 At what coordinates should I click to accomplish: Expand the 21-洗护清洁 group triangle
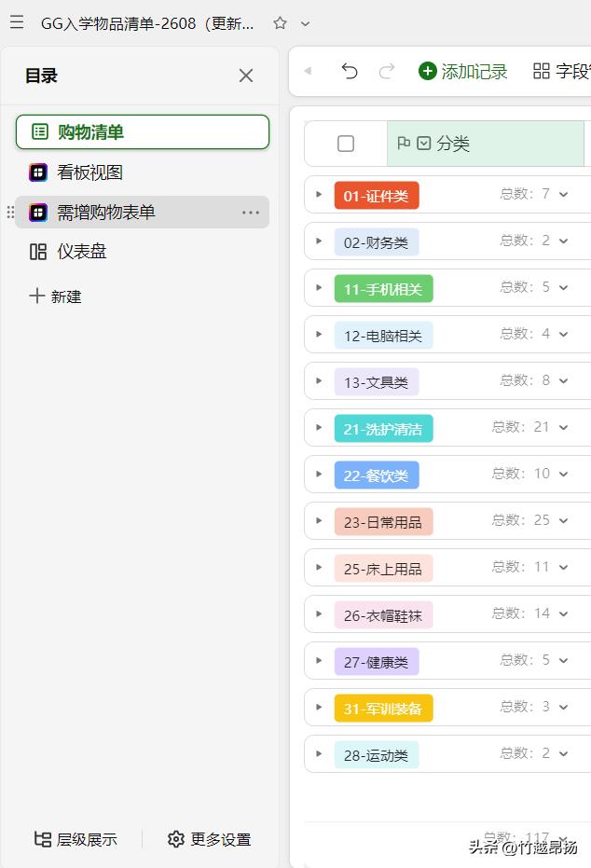319,427
